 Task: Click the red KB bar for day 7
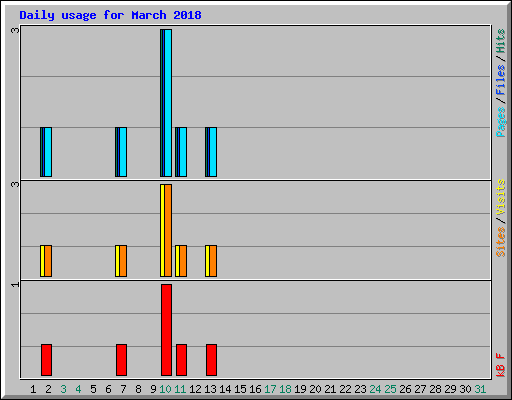click(x=121, y=360)
